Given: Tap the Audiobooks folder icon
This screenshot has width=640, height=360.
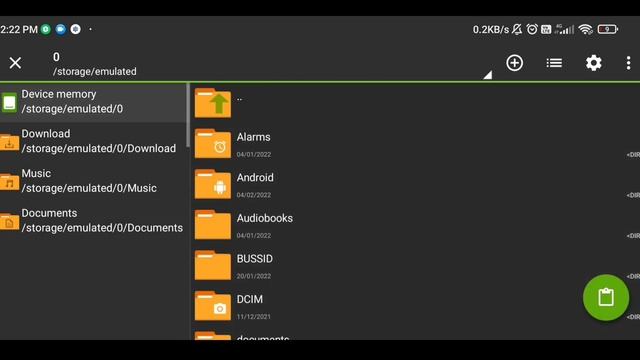Looking at the screenshot, I should pyautogui.click(x=213, y=224).
